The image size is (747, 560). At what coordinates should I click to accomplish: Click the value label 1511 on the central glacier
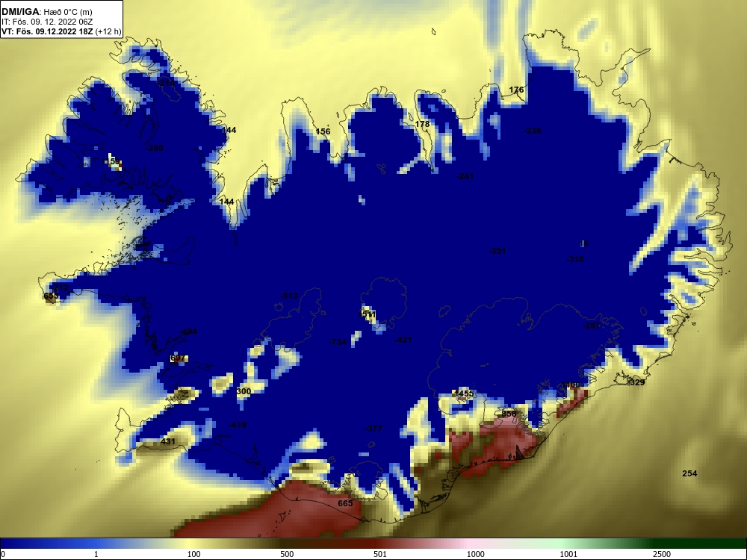(x=367, y=315)
